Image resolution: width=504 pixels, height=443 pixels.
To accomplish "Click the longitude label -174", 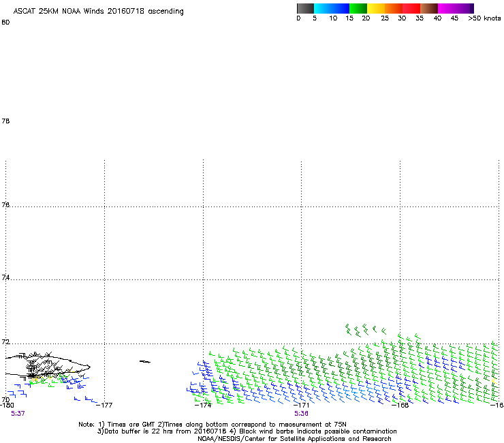I will [203, 405].
